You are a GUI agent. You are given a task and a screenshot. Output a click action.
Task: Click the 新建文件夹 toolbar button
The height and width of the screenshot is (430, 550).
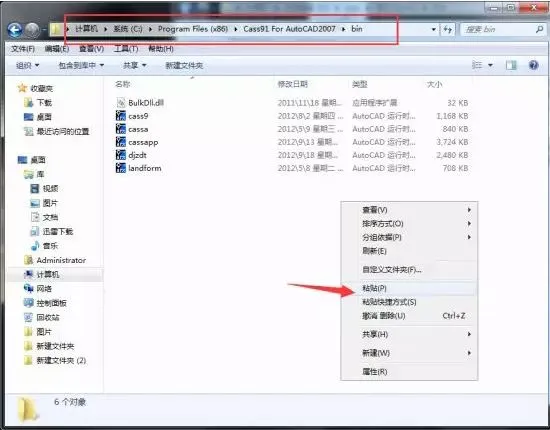coord(184,65)
